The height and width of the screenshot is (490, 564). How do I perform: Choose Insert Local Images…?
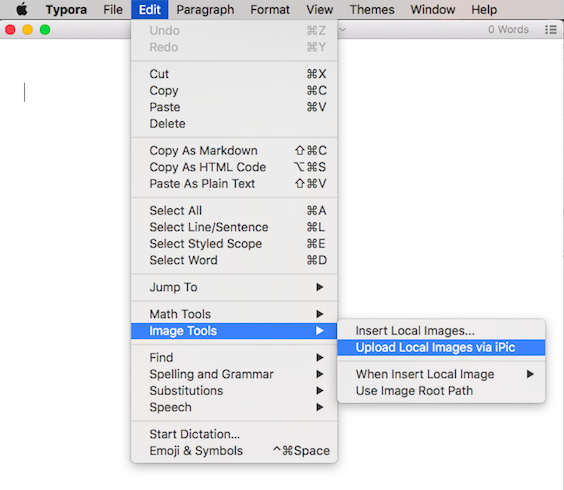(x=441, y=331)
